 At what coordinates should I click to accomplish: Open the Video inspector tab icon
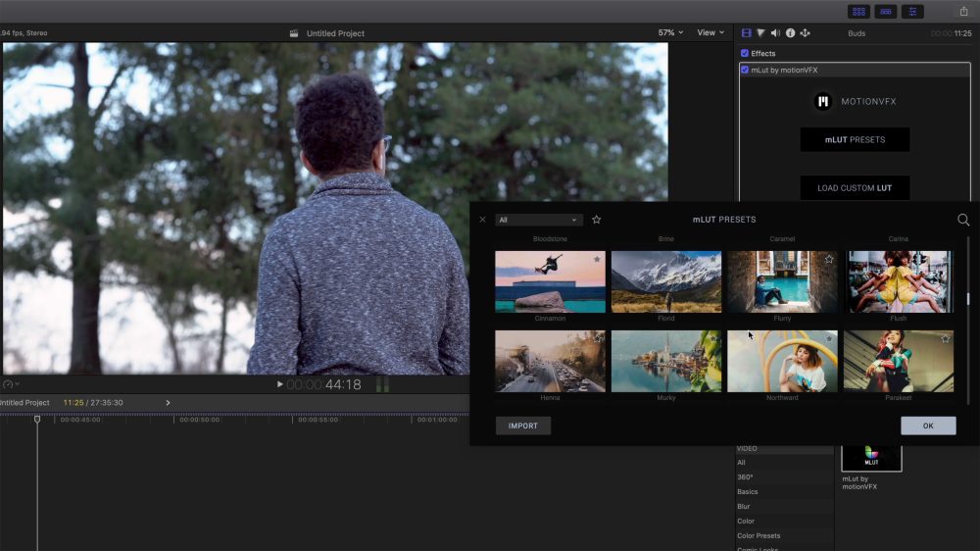[x=746, y=33]
